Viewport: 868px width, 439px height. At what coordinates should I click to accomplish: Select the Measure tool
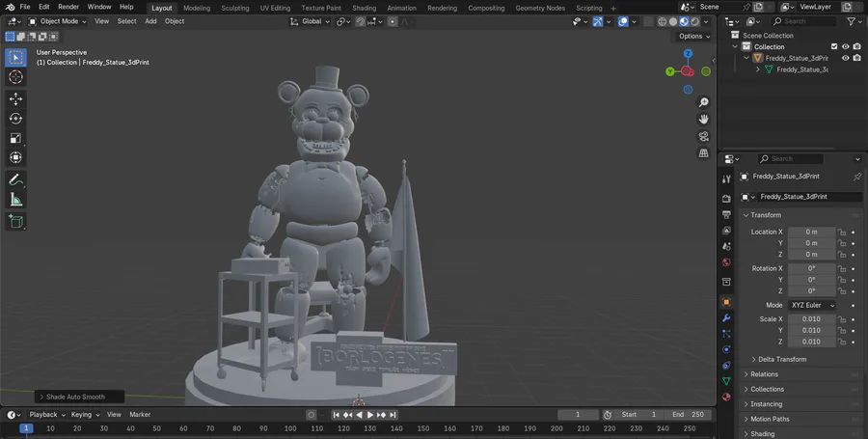point(15,200)
